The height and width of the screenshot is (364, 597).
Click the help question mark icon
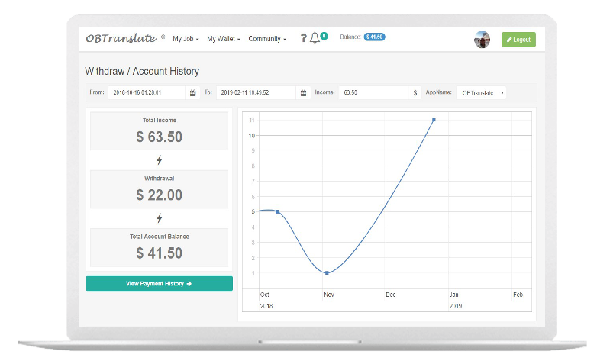tap(303, 37)
